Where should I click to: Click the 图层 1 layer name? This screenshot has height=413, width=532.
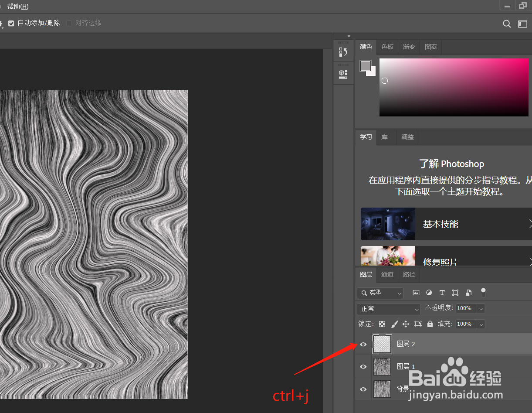point(406,367)
